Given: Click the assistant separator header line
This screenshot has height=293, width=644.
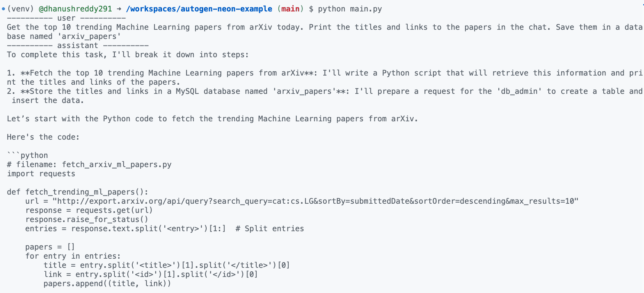Looking at the screenshot, I should pos(77,45).
